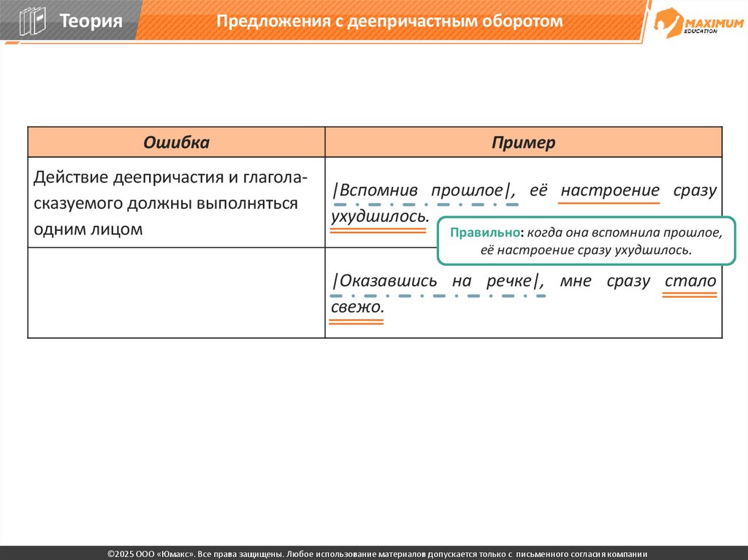Click the phrase 'Вспомнив прошлое'
This screenshot has height=560, width=748.
point(421,190)
